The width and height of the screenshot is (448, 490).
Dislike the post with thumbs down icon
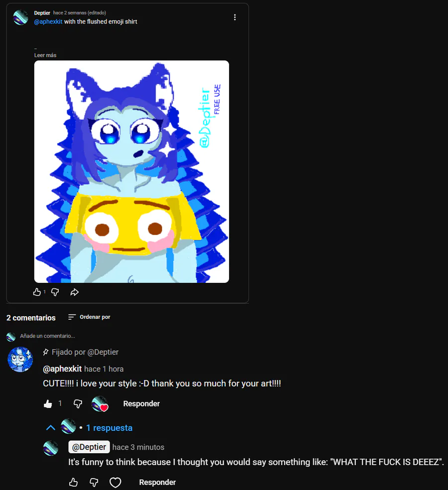click(55, 292)
